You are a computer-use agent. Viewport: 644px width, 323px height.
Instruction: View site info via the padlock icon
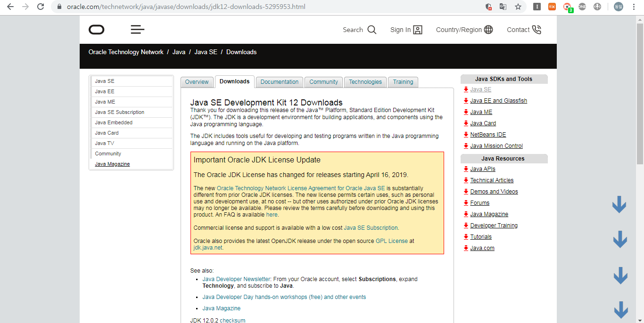tap(59, 7)
